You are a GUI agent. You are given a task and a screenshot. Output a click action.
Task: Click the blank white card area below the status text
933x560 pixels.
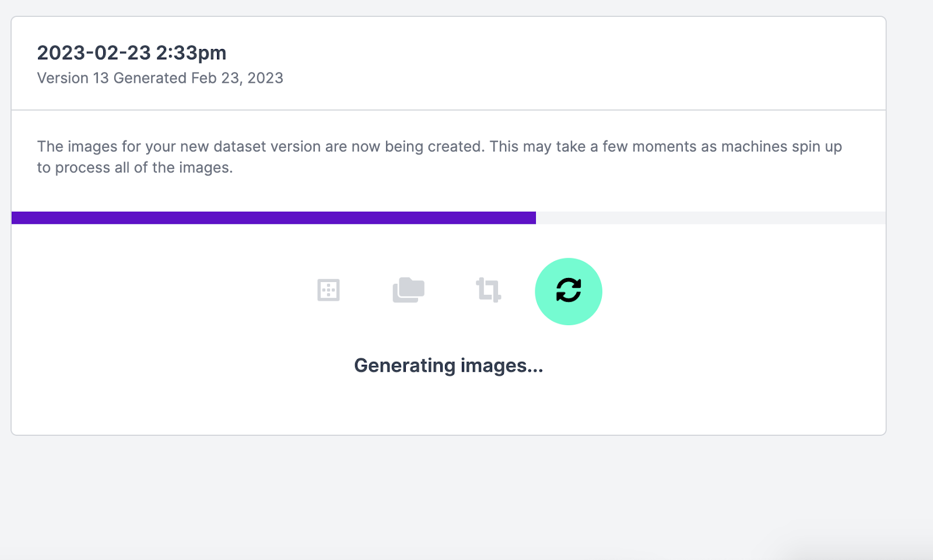[448, 408]
